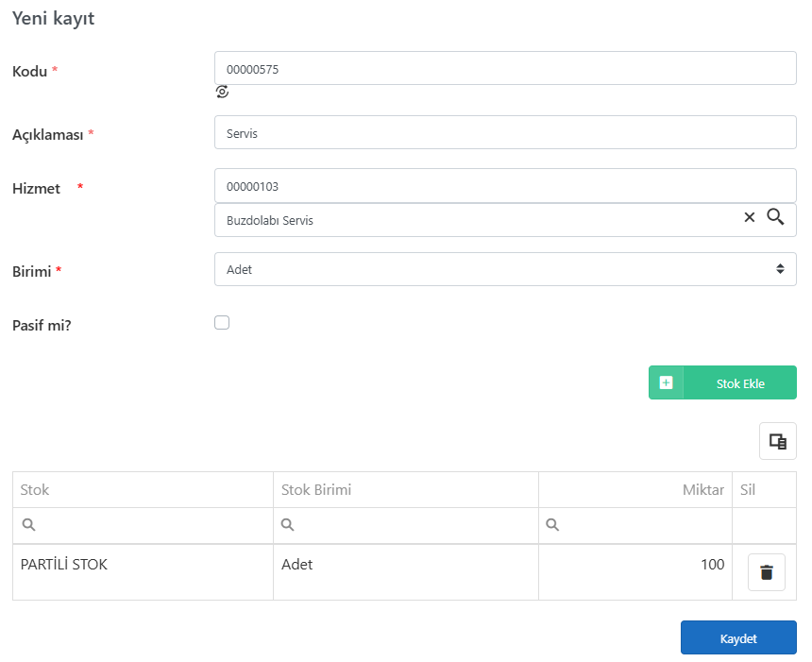Viewport: 812px width, 662px height.
Task: Toggle the Pasif mi? checkbox
Action: click(x=222, y=322)
